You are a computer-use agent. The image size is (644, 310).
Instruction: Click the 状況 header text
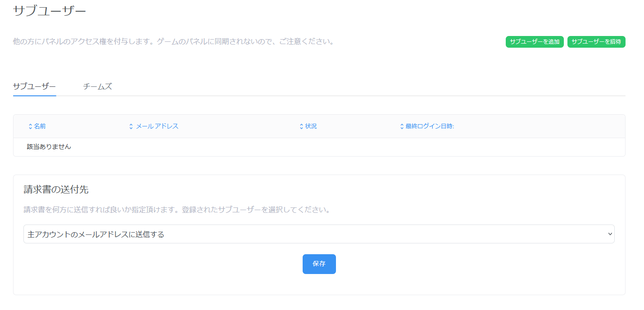[311, 126]
